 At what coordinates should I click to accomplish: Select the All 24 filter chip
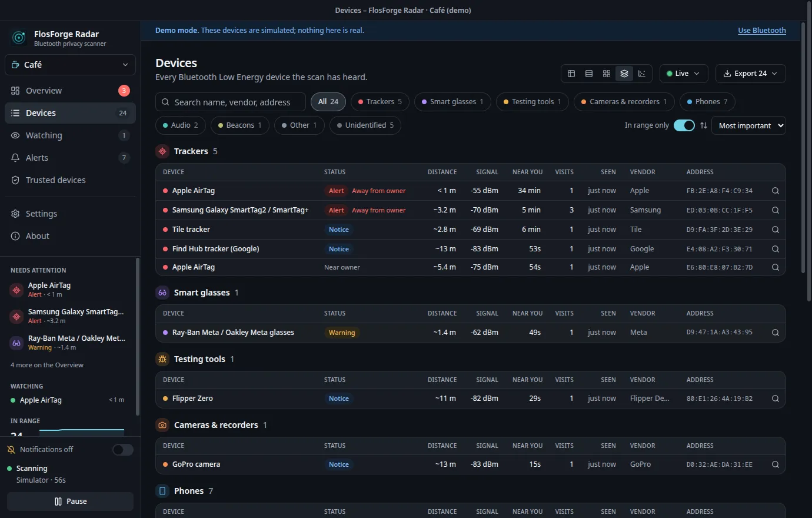pos(328,102)
